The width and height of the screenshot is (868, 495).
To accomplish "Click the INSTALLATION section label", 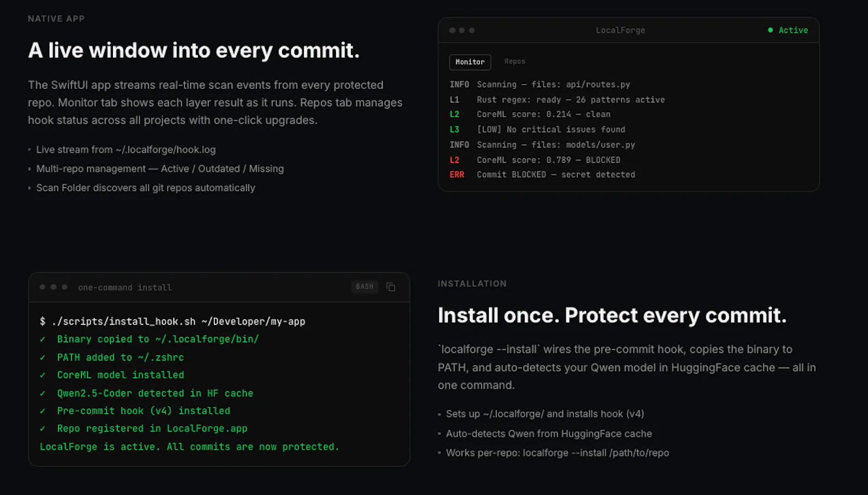I will click(x=472, y=284).
